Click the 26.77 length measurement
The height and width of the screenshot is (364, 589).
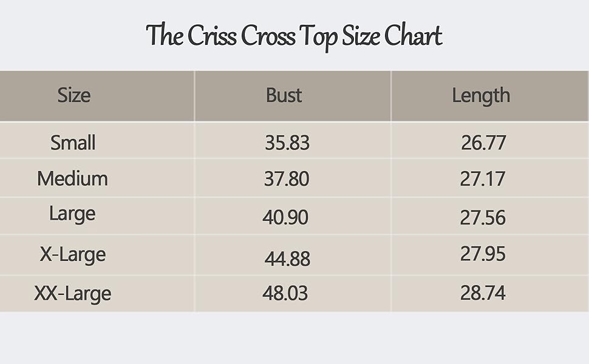483,143
